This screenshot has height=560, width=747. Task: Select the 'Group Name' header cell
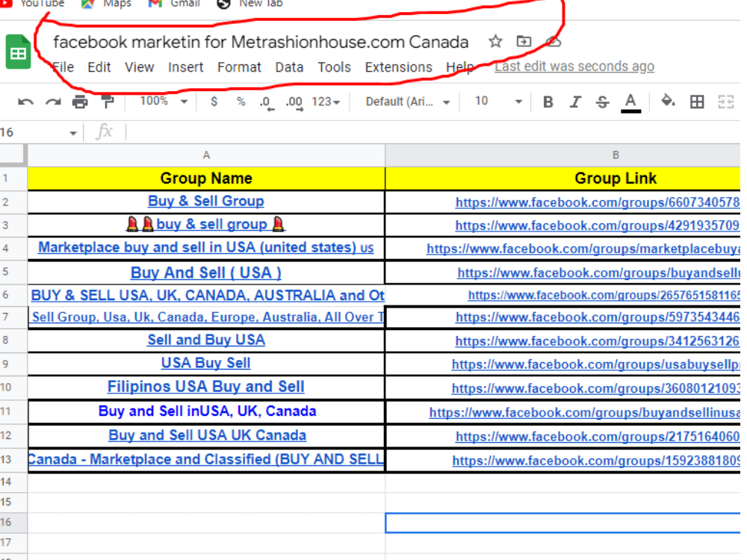206,178
